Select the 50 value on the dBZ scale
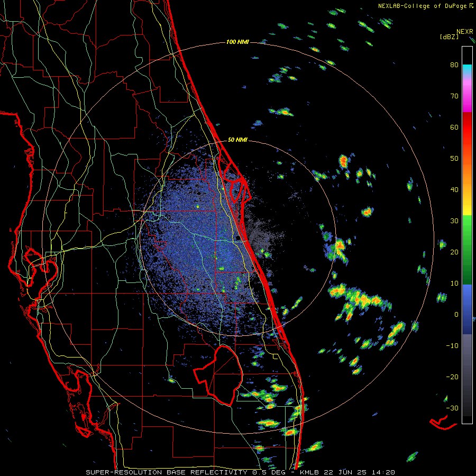The width and height of the screenshot is (476, 476). tap(454, 159)
